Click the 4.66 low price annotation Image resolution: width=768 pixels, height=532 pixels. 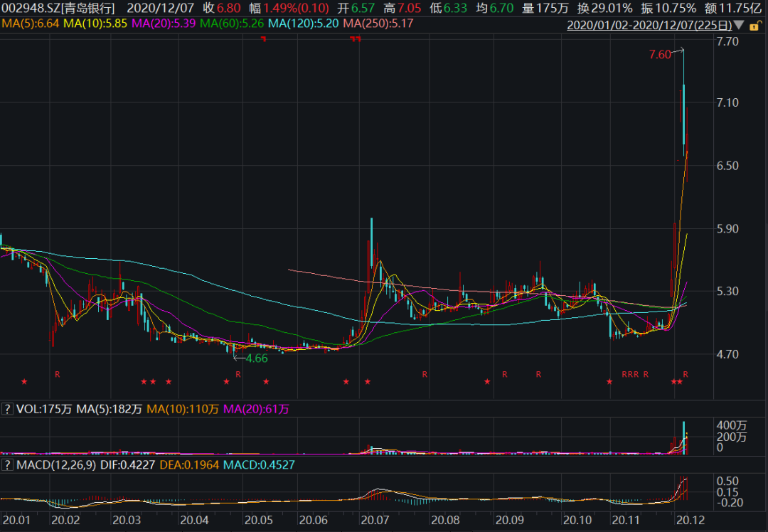[256, 358]
